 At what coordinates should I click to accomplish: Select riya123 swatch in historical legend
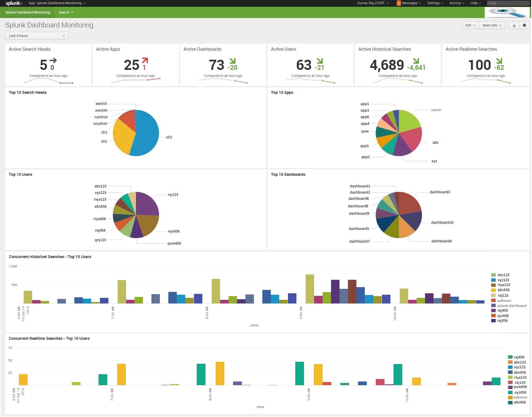(494, 285)
